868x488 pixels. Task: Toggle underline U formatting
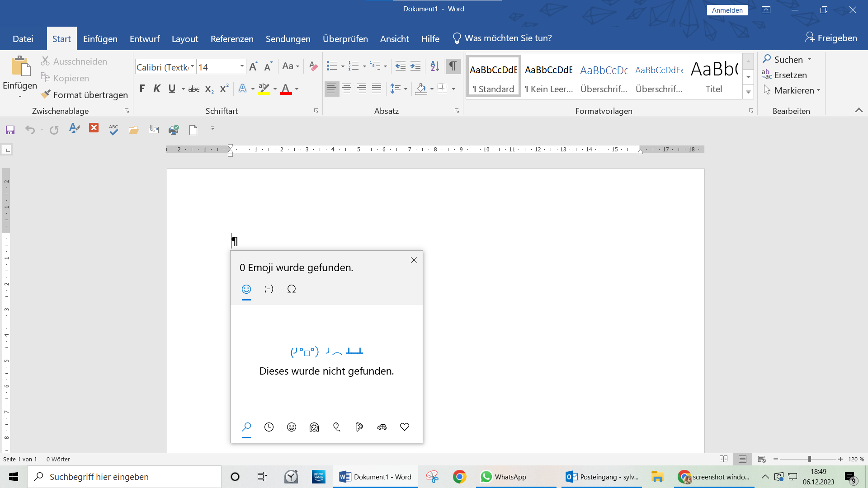[x=172, y=89]
